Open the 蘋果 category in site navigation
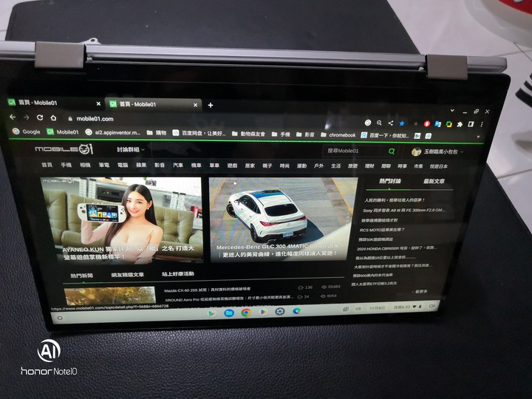The width and height of the screenshot is (532, 399). pos(141,165)
